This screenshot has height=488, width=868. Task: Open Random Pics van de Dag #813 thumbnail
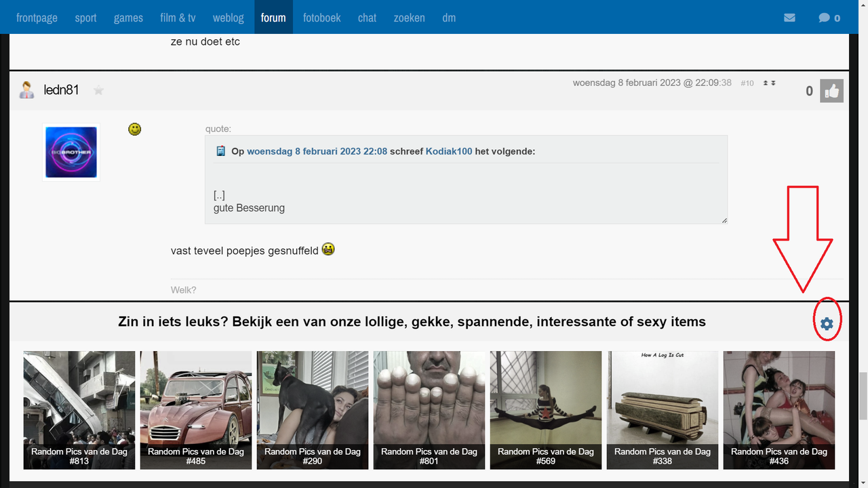click(79, 410)
